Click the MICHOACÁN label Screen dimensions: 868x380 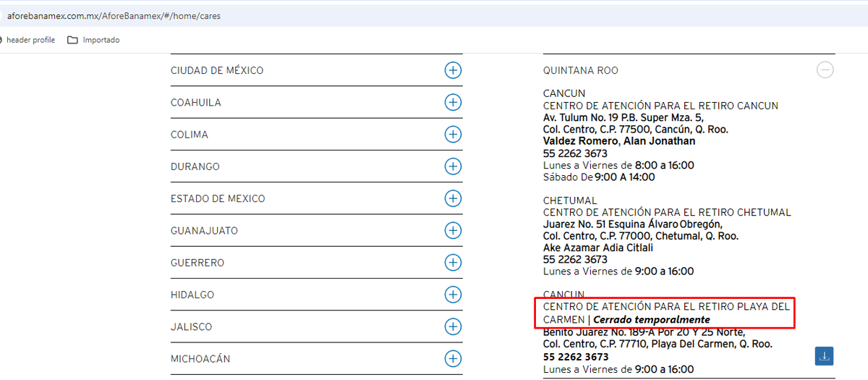pyautogui.click(x=200, y=359)
